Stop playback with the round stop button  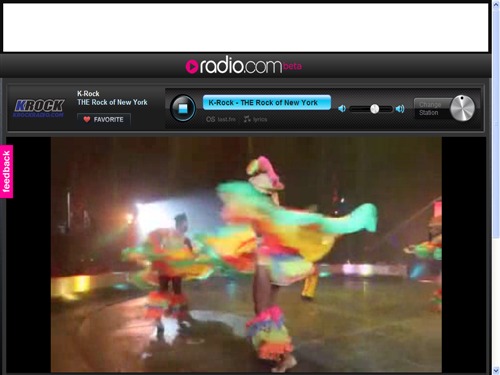pyautogui.click(x=183, y=108)
